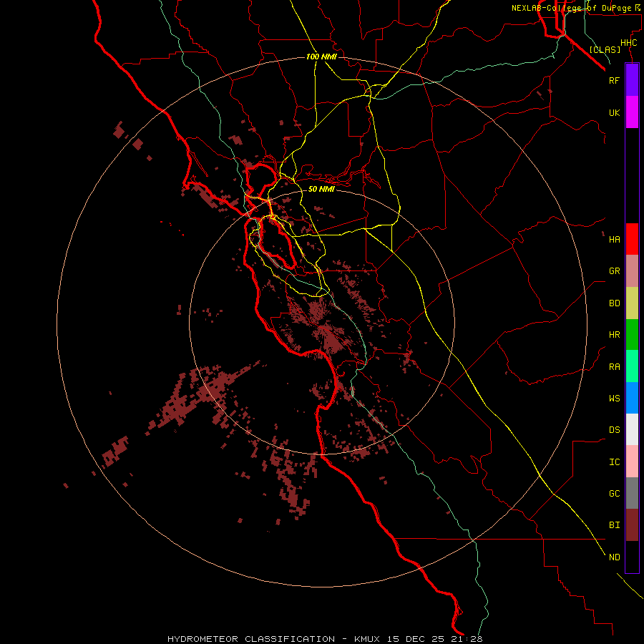Click the 21:28 time stamp
Image resolution: width=644 pixels, height=644 pixels.
pyautogui.click(x=467, y=639)
